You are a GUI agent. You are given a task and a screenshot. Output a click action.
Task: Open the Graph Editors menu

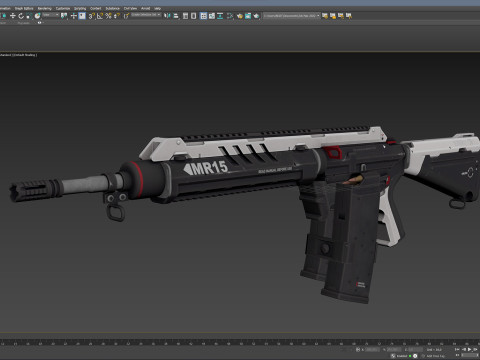(24, 8)
